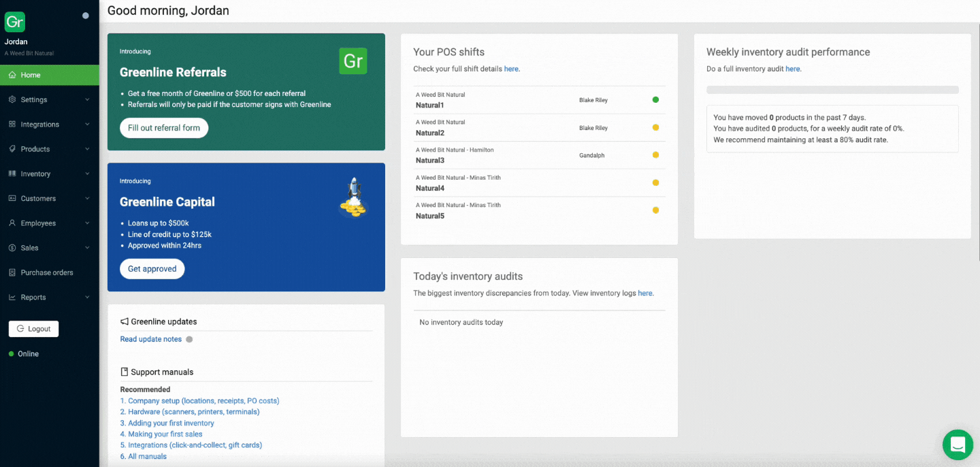Click the Home house icon
Screen dimensions: 980x467
coord(12,75)
